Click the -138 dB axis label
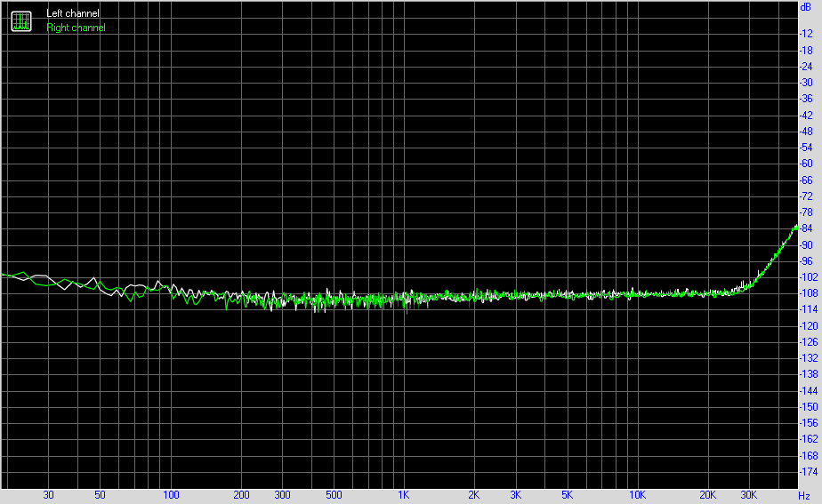This screenshot has width=822, height=504. click(x=809, y=374)
